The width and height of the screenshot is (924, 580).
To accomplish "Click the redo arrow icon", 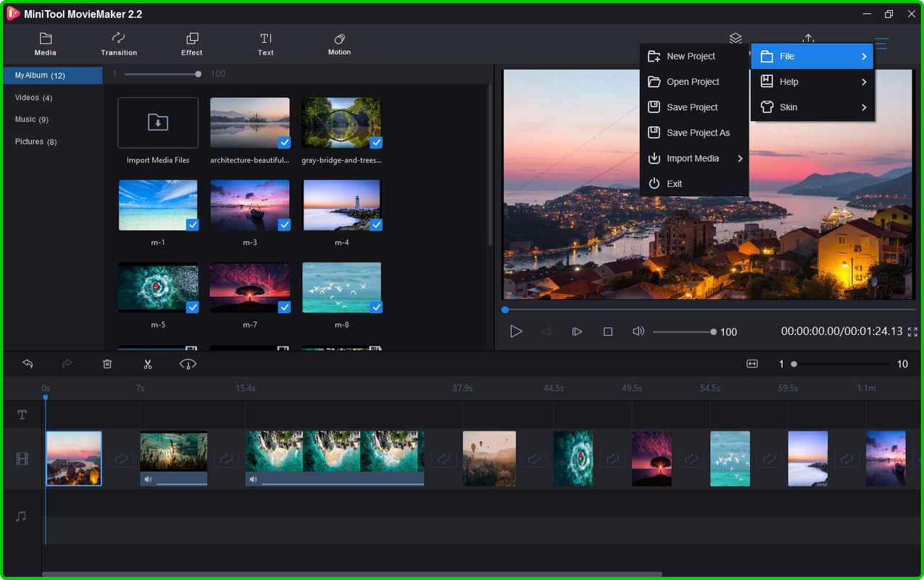I will (67, 364).
